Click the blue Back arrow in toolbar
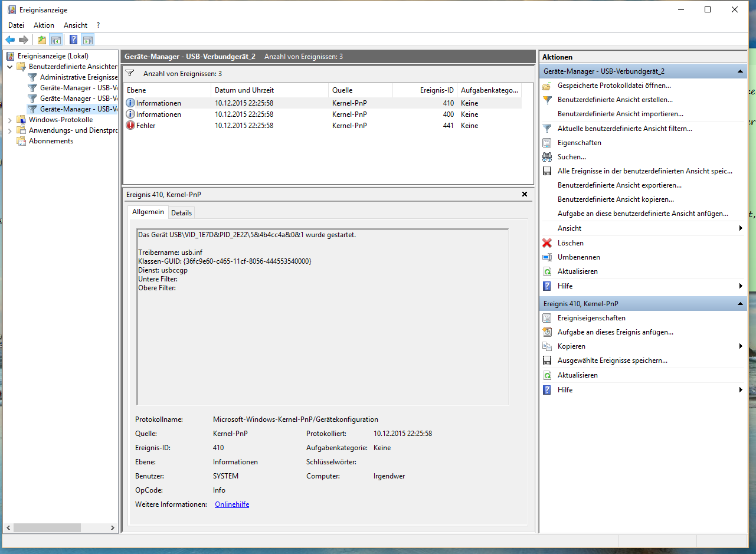 (10, 40)
